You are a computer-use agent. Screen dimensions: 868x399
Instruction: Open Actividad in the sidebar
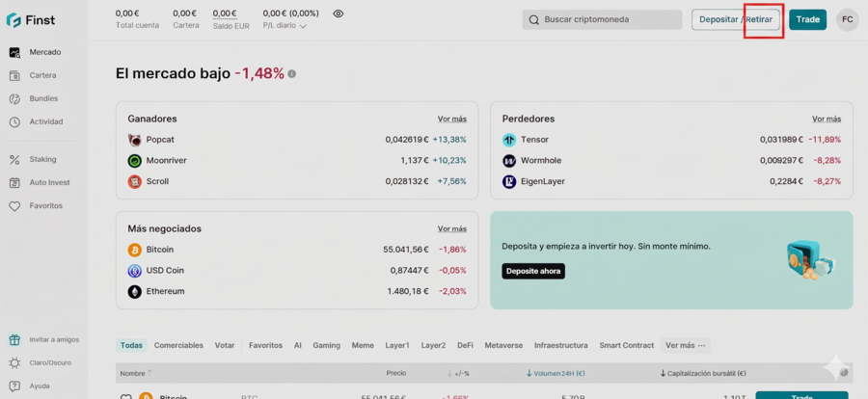46,122
